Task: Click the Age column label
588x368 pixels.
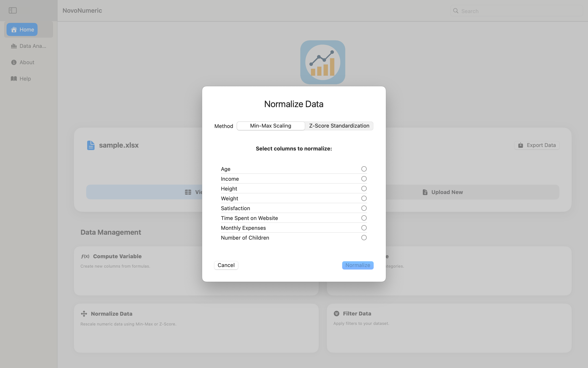Action: (225, 169)
